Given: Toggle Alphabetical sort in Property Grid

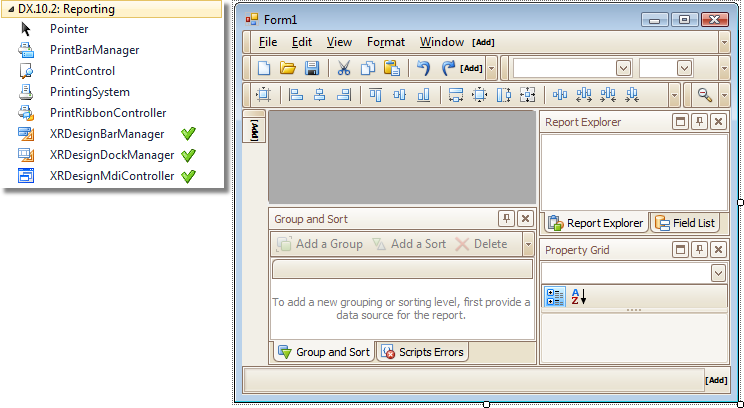Looking at the screenshot, I should coord(578,297).
